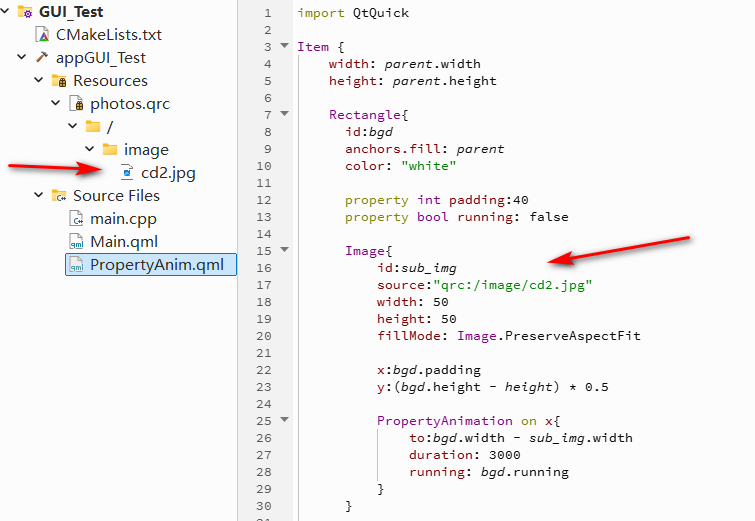Viewport: 755px width, 521px height.
Task: Fold the Rectangle block at line 7
Action: (285, 114)
